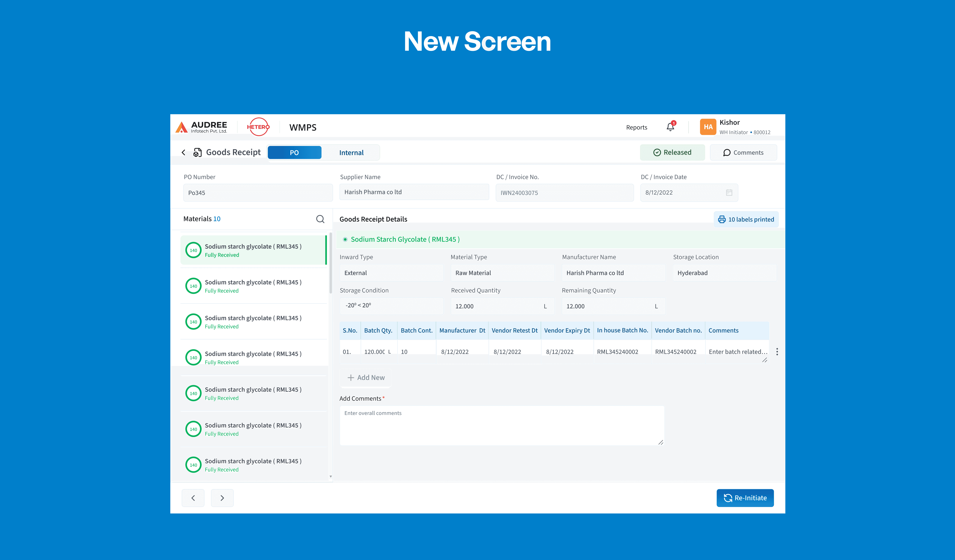Switch to the PO tab
Screen dimensions: 955x560
(295, 152)
